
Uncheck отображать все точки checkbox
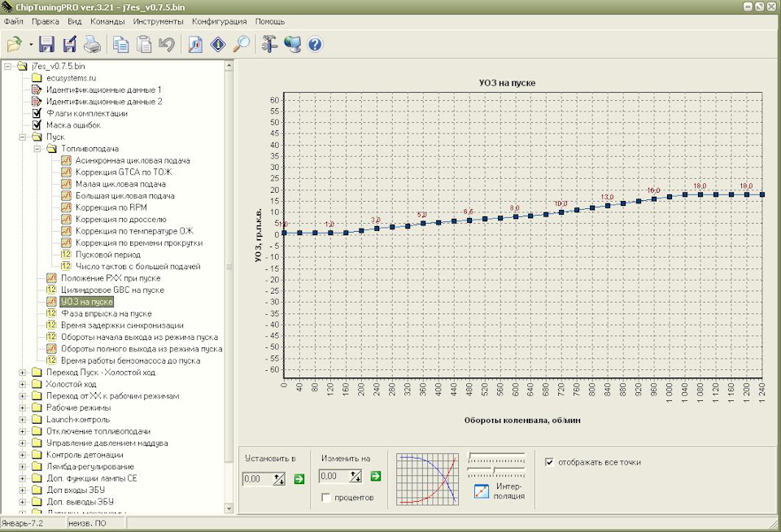point(549,462)
